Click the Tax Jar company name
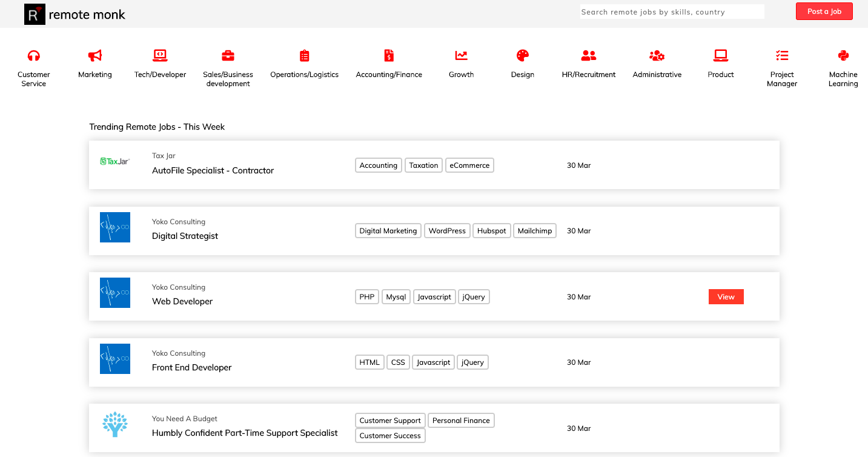 (x=164, y=156)
